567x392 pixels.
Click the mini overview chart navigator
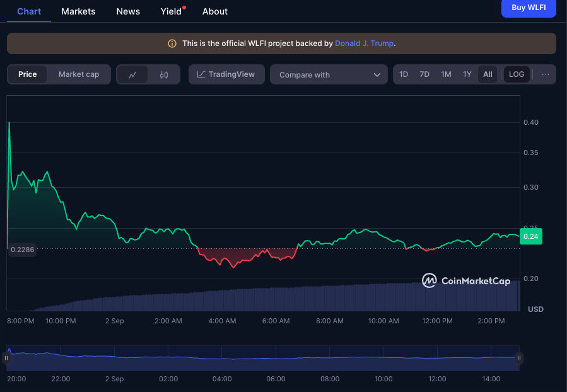pyautogui.click(x=263, y=358)
